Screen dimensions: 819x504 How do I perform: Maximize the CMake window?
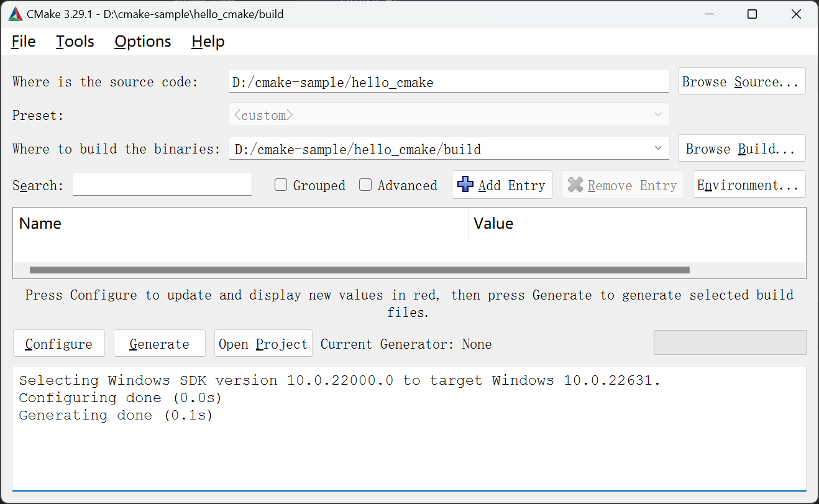[x=752, y=14]
